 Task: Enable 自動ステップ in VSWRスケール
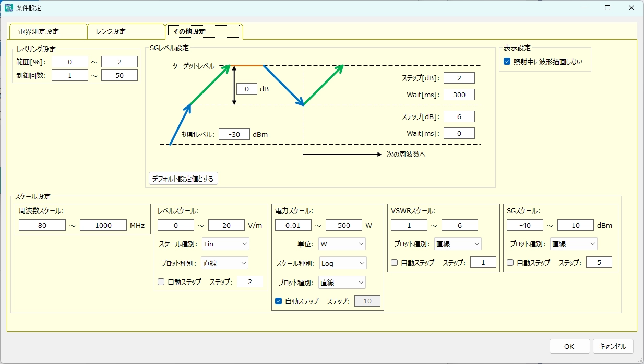click(x=395, y=263)
